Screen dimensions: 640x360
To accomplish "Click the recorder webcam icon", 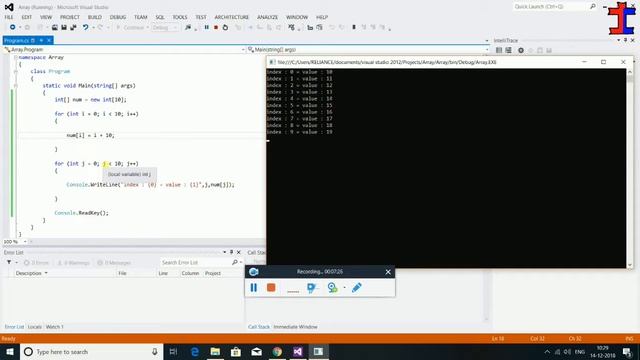I will (x=333, y=288).
